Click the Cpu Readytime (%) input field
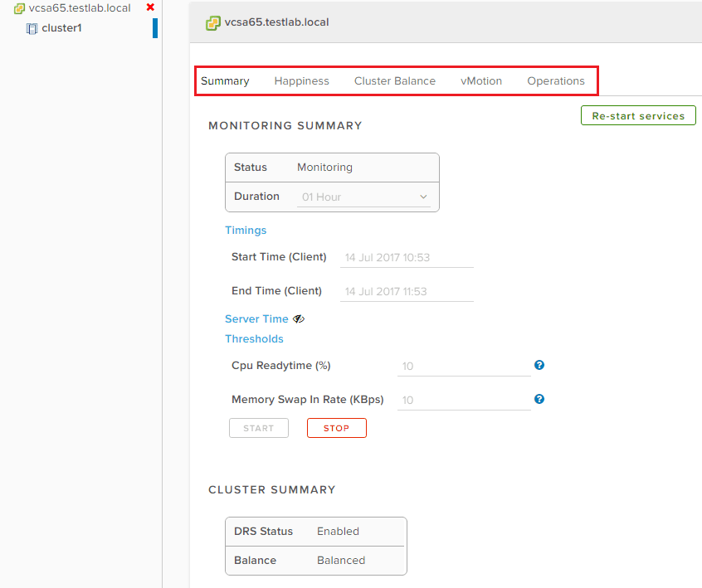Viewport: 702px width, 588px height. point(464,366)
